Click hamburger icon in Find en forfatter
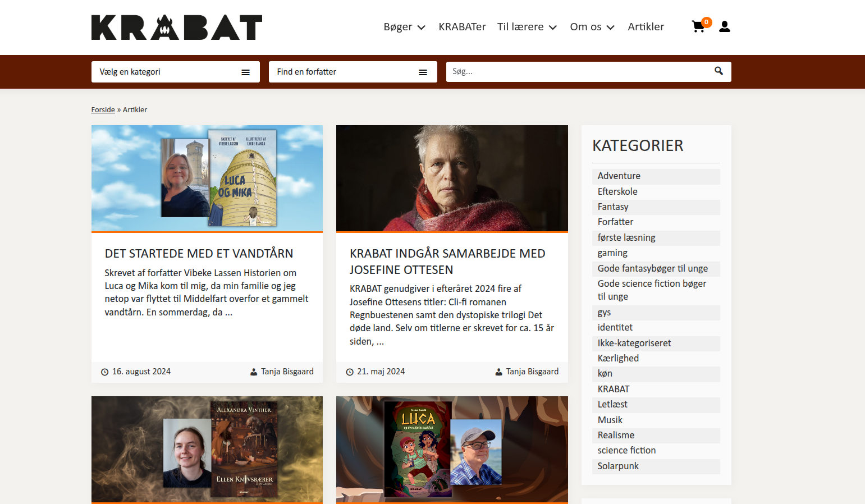Screen dimensions: 865x504 (x=423, y=72)
